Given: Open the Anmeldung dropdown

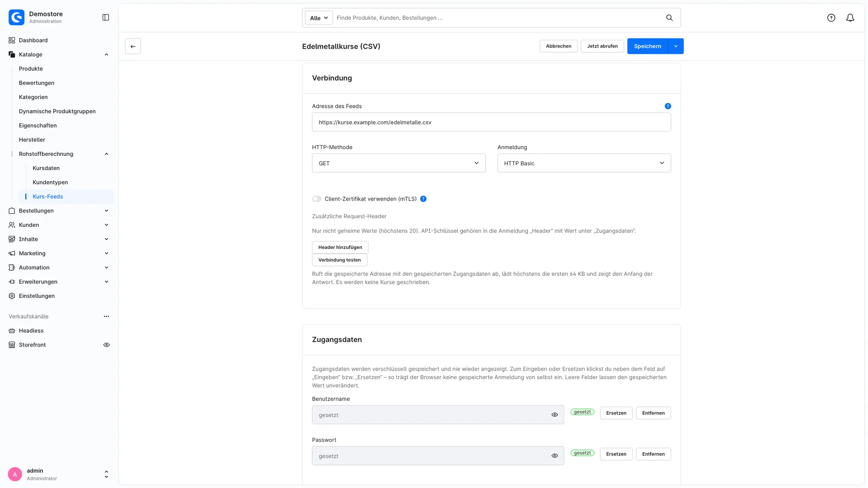Looking at the screenshot, I should click(584, 163).
